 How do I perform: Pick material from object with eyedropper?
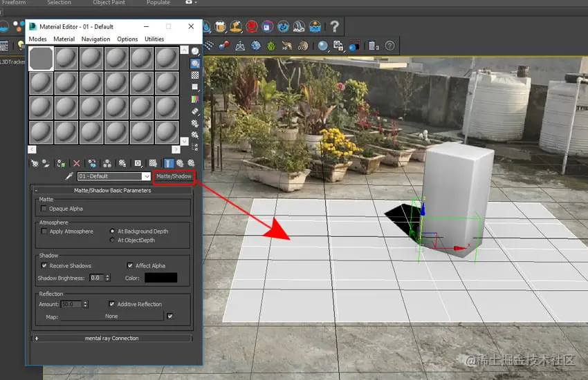[69, 176]
